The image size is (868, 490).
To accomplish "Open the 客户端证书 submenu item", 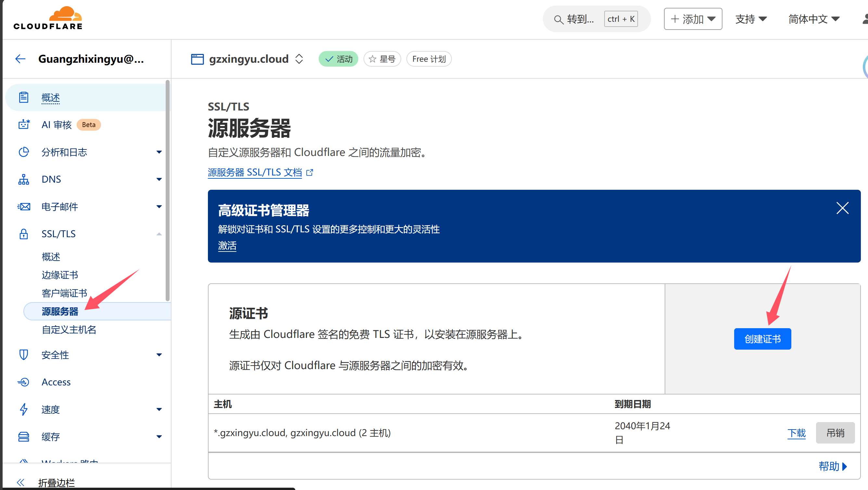I will 64,293.
